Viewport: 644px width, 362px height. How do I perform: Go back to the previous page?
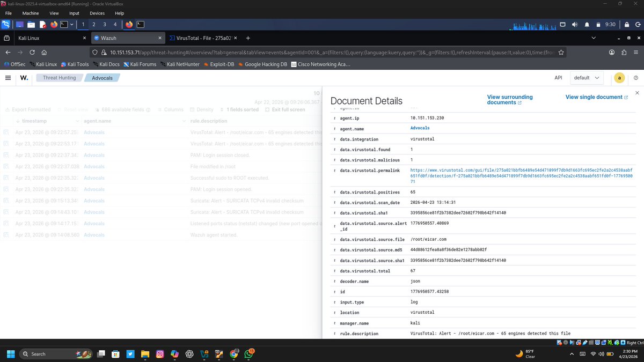pyautogui.click(x=8, y=52)
